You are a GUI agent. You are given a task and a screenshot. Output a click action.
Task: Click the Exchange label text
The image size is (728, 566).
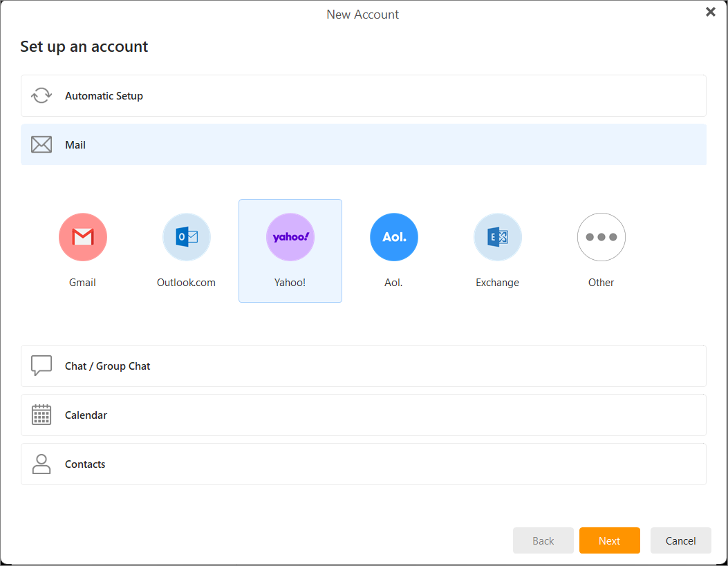coord(498,283)
